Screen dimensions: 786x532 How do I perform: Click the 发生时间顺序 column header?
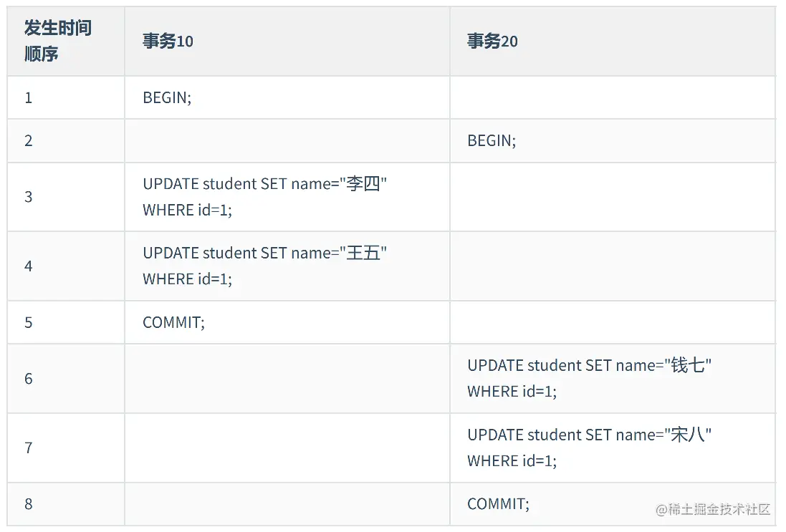pos(58,41)
